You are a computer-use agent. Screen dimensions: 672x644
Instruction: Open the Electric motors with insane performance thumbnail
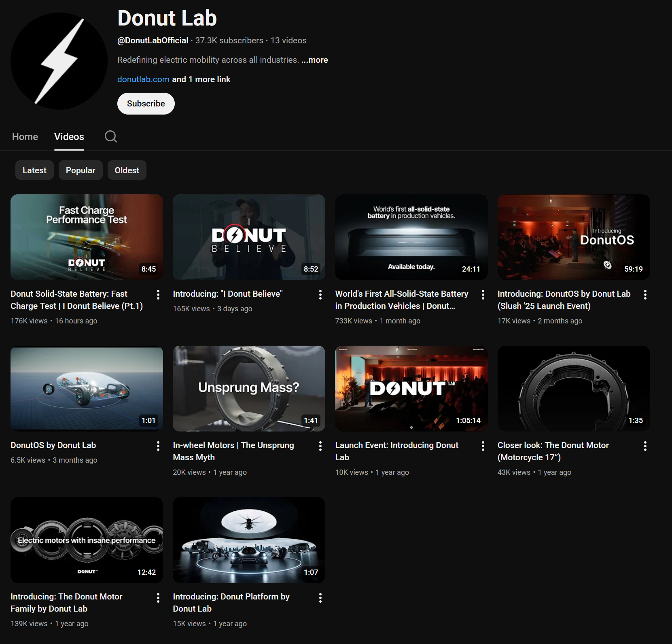[x=87, y=540]
